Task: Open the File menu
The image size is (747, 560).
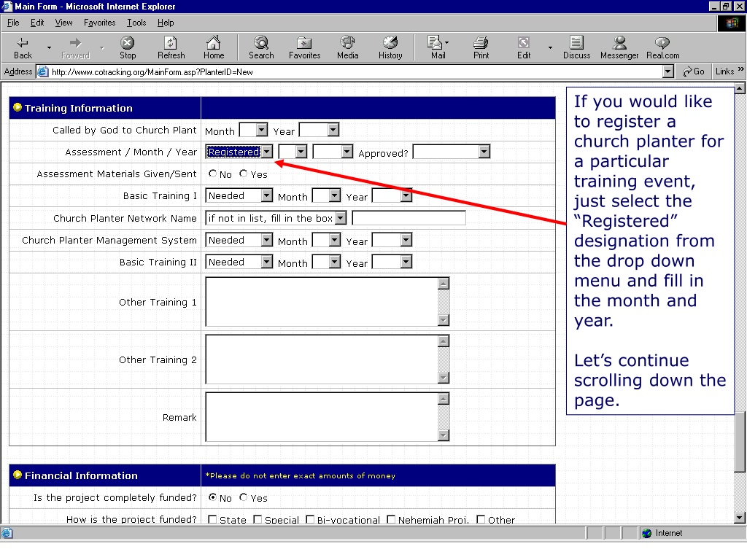Action: (x=13, y=23)
